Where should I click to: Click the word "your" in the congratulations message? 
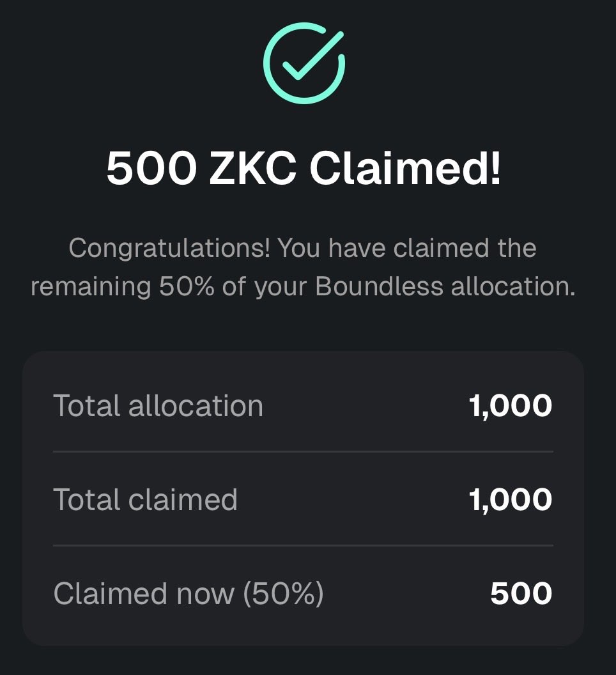click(279, 288)
